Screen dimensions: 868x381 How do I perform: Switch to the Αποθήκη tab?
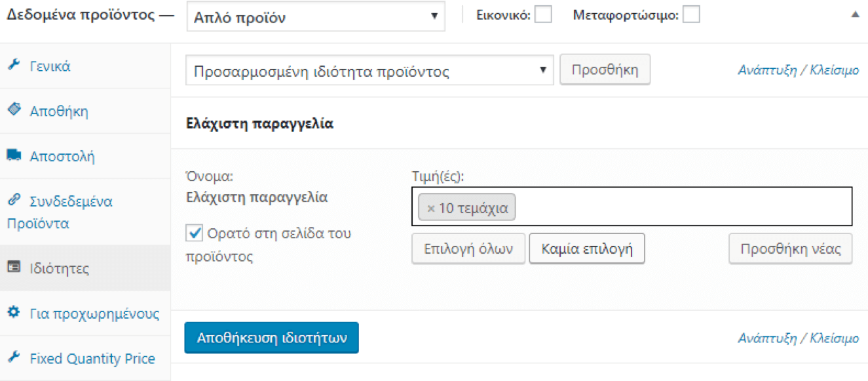59,111
